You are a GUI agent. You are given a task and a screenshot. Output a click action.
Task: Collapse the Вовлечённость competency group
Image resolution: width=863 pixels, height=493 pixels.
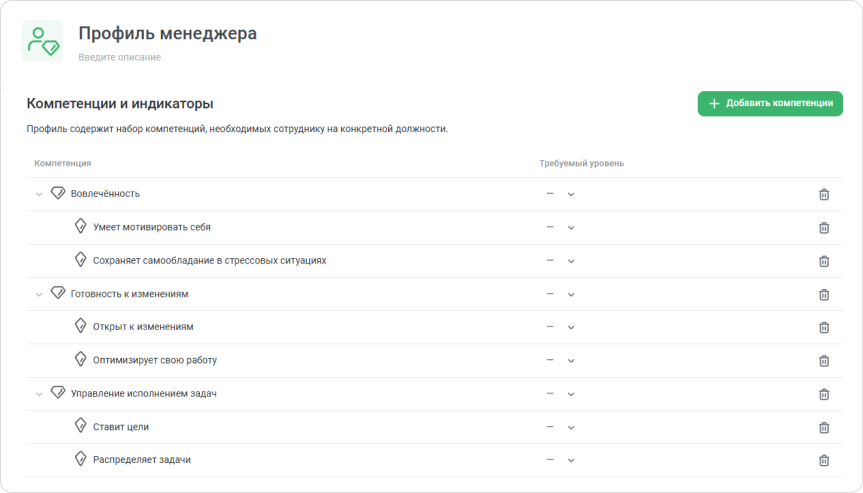click(x=39, y=194)
